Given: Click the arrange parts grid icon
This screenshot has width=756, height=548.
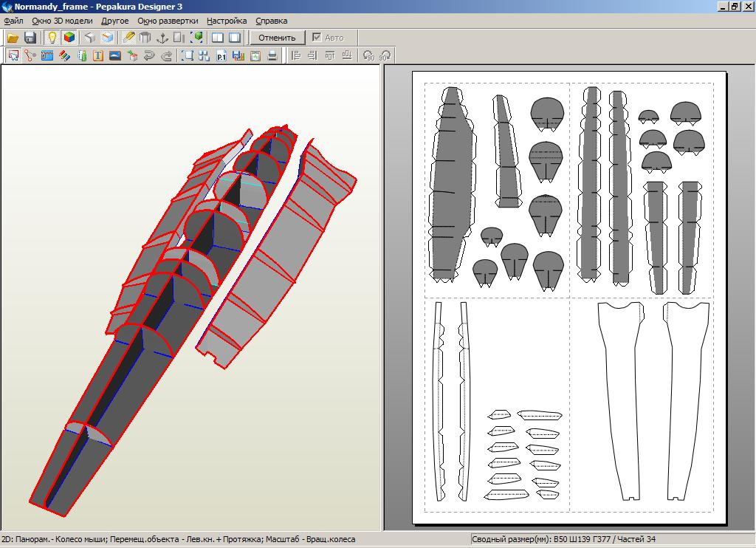Looking at the screenshot, I should 204,55.
